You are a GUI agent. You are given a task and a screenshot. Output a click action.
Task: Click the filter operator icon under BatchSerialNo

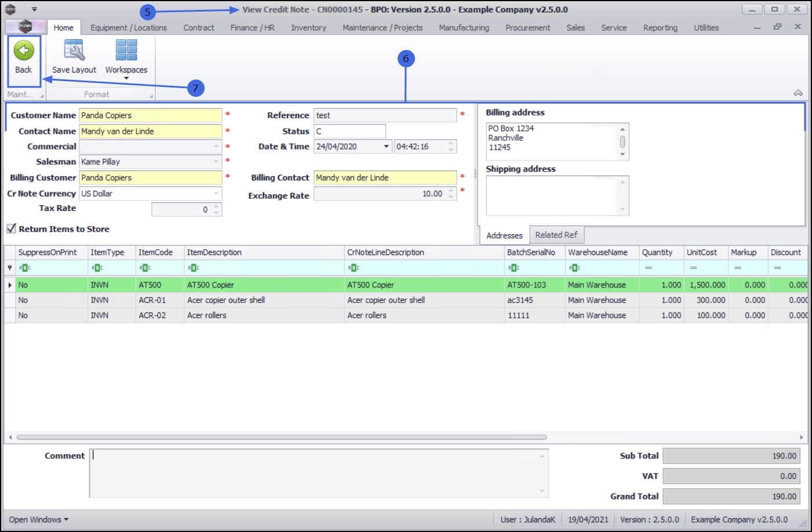click(514, 268)
